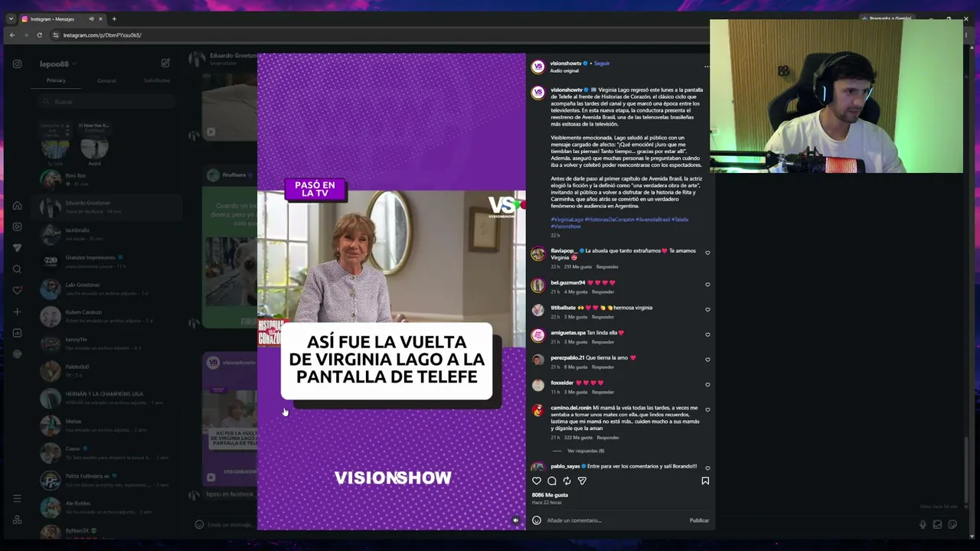
Task: Click the Instagram logo in the sidebar
Action: 17,64
